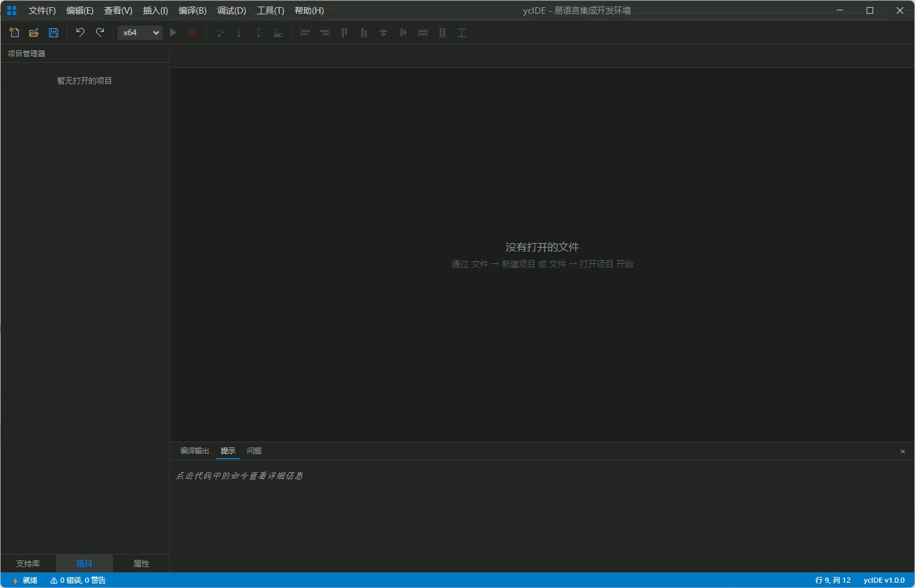This screenshot has height=588, width=915.
Task: Open the 文件(F) menu
Action: (42, 10)
